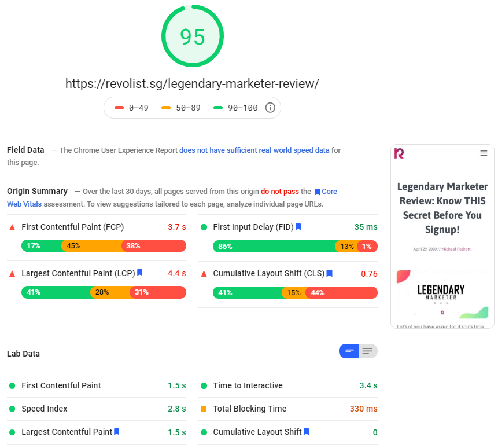Click the 95 performance score gauge

tap(193, 36)
